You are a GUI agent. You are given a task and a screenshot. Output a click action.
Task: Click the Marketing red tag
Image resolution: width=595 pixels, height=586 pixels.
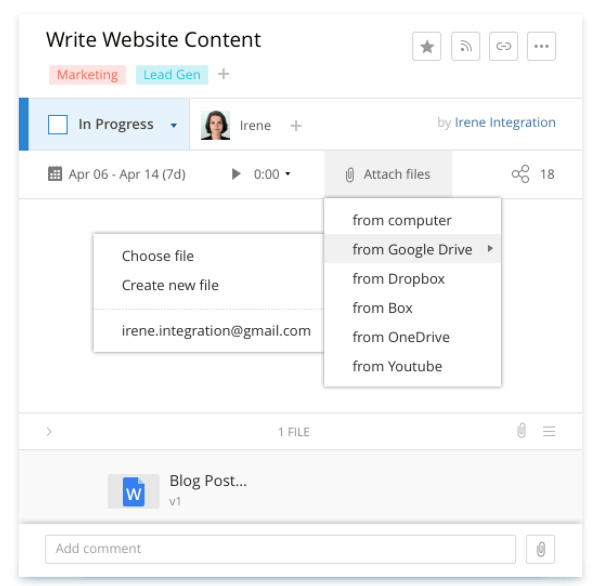point(87,74)
